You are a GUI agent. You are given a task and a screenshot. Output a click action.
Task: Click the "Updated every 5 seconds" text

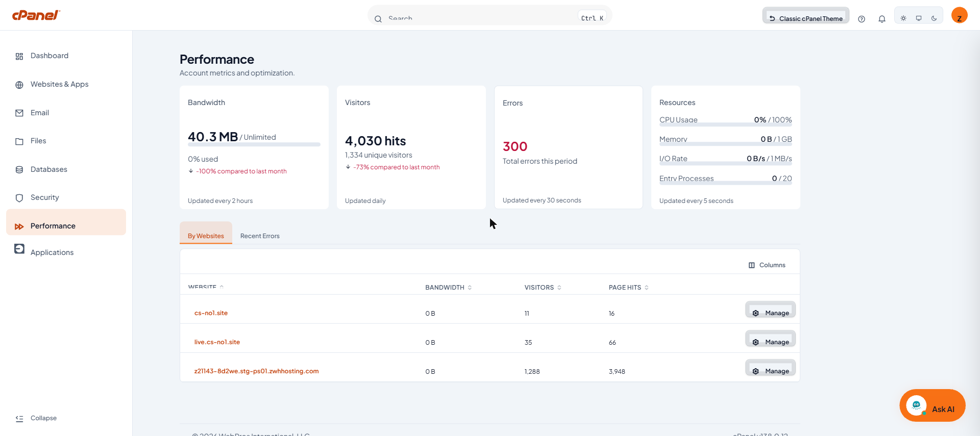pyautogui.click(x=696, y=201)
